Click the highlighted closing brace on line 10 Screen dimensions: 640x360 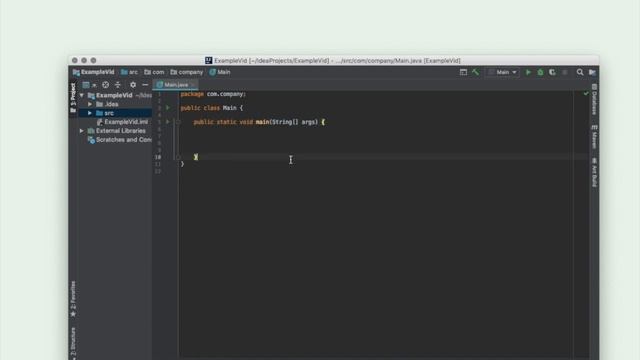[x=196, y=157]
